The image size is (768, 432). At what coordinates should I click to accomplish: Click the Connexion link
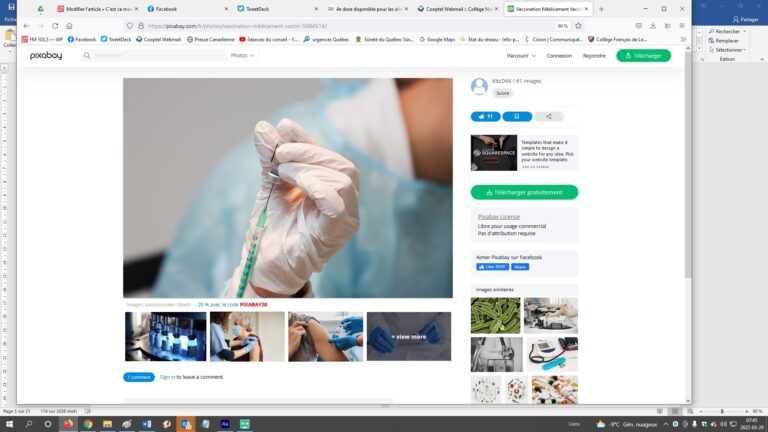560,56
